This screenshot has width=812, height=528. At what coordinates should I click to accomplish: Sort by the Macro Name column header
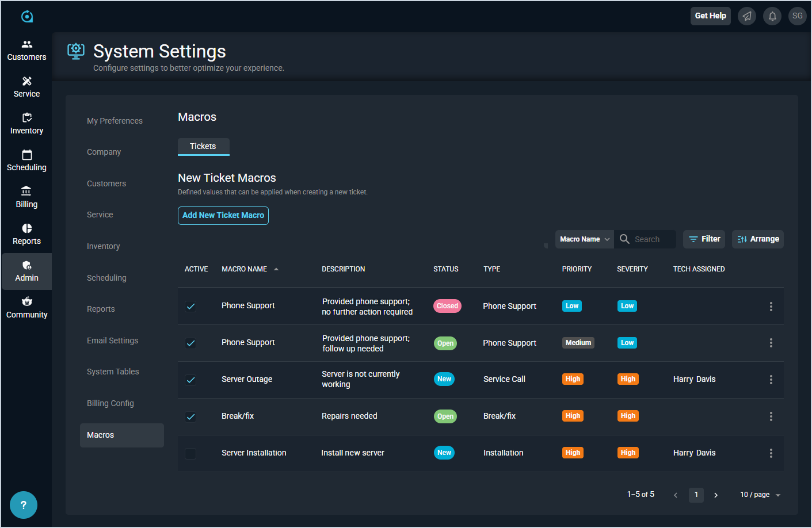(245, 269)
